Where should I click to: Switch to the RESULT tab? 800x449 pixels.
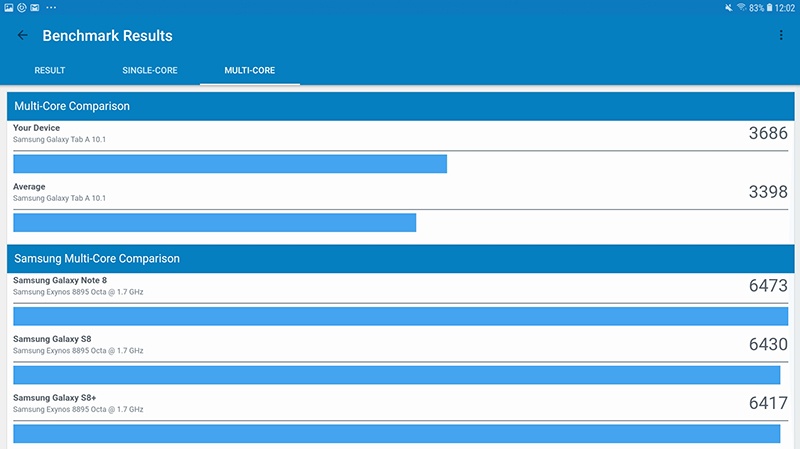[49, 70]
